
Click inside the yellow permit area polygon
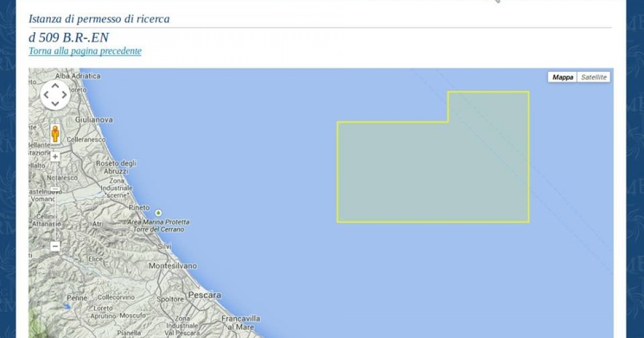[x=432, y=172]
